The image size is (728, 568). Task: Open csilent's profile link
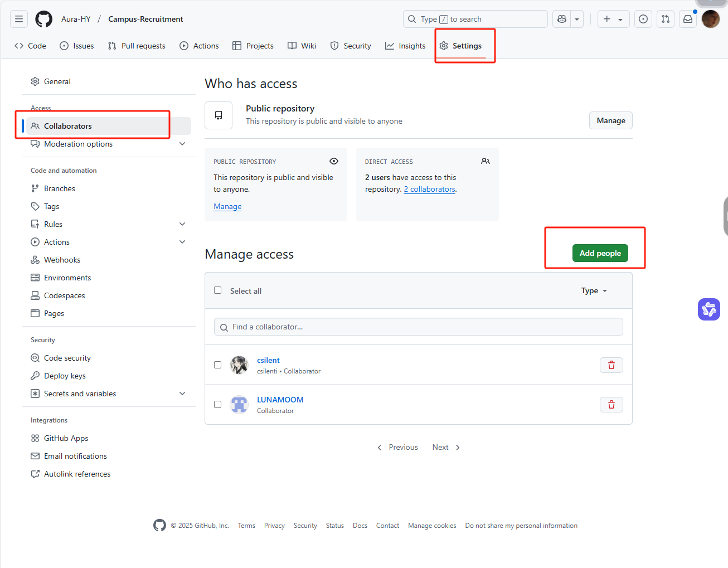pos(268,360)
